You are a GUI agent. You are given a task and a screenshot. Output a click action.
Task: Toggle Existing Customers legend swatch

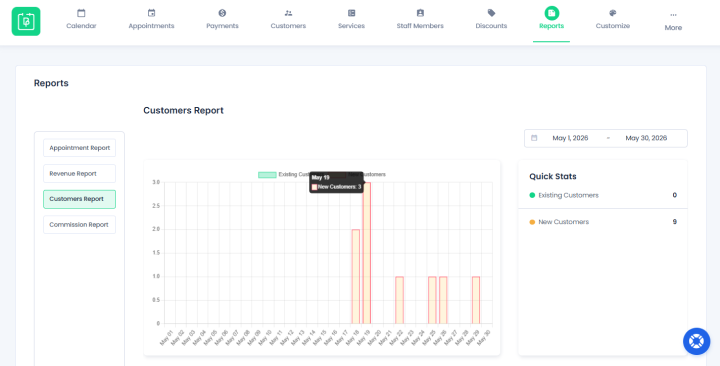(x=267, y=175)
